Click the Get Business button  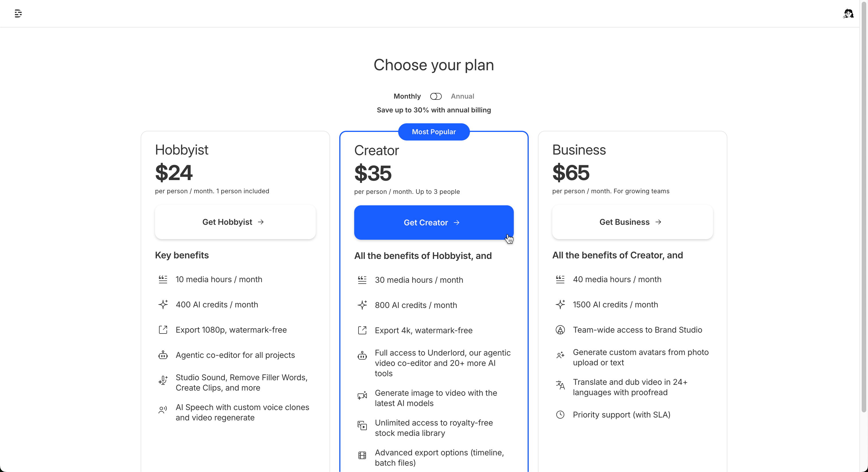point(632,222)
